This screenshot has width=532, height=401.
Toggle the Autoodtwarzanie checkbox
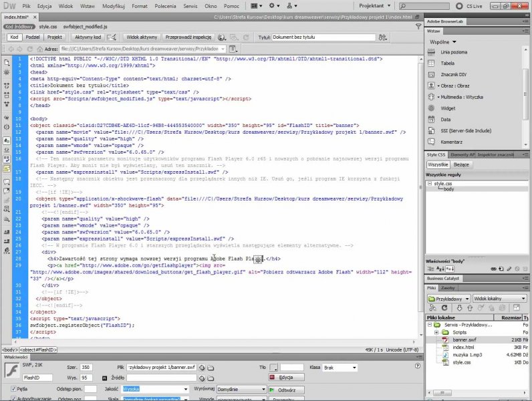(13, 399)
